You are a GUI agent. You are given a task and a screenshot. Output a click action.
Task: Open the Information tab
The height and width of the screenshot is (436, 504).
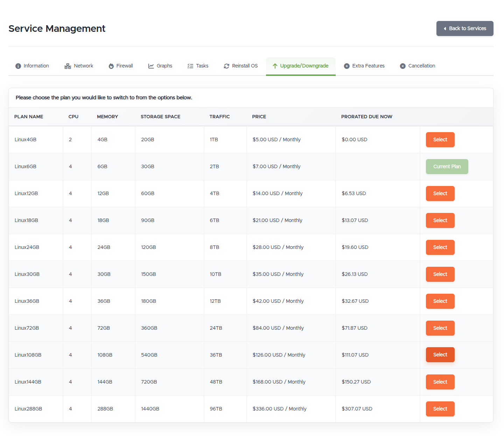click(32, 66)
